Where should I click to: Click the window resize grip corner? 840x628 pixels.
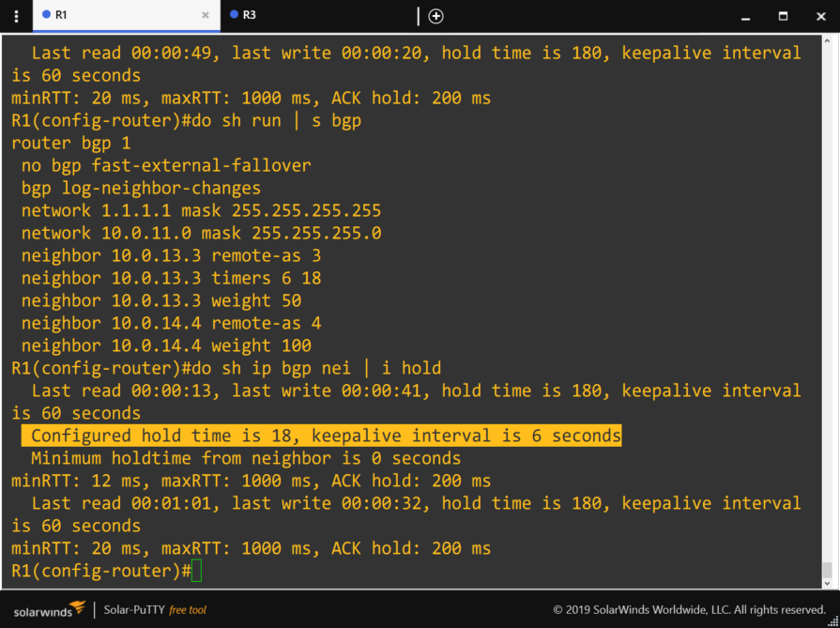coord(833,621)
